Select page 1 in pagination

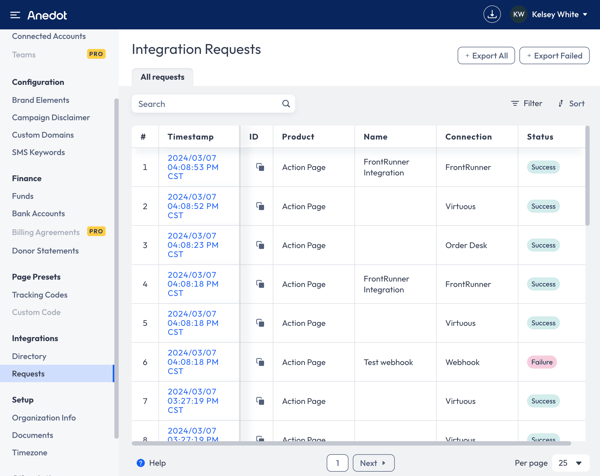click(x=337, y=463)
